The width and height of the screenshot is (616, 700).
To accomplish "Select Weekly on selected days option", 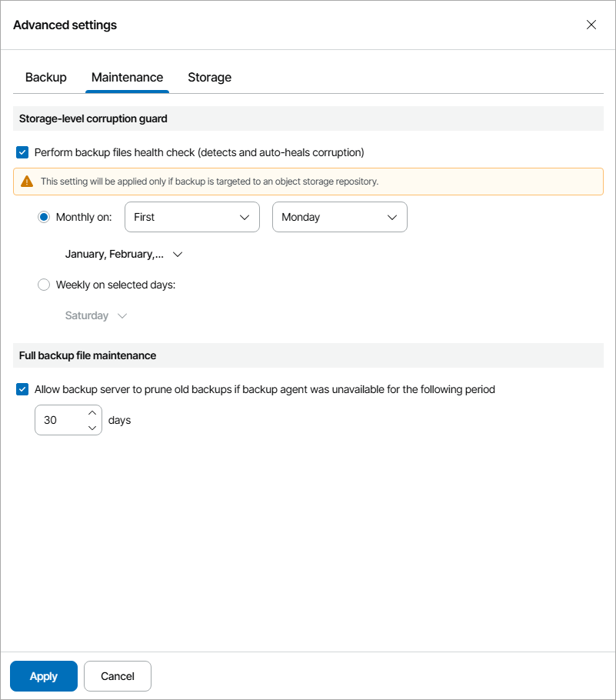I will (44, 285).
